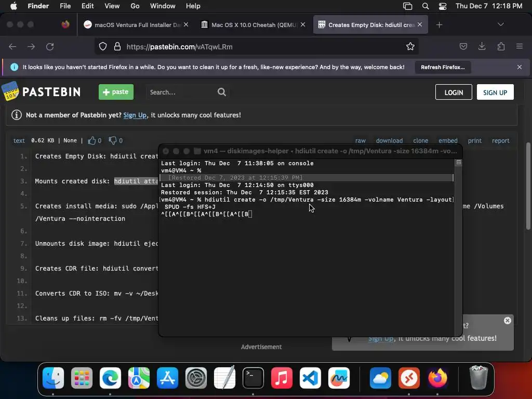Open the View menu
This screenshot has width=532, height=399.
(x=112, y=6)
